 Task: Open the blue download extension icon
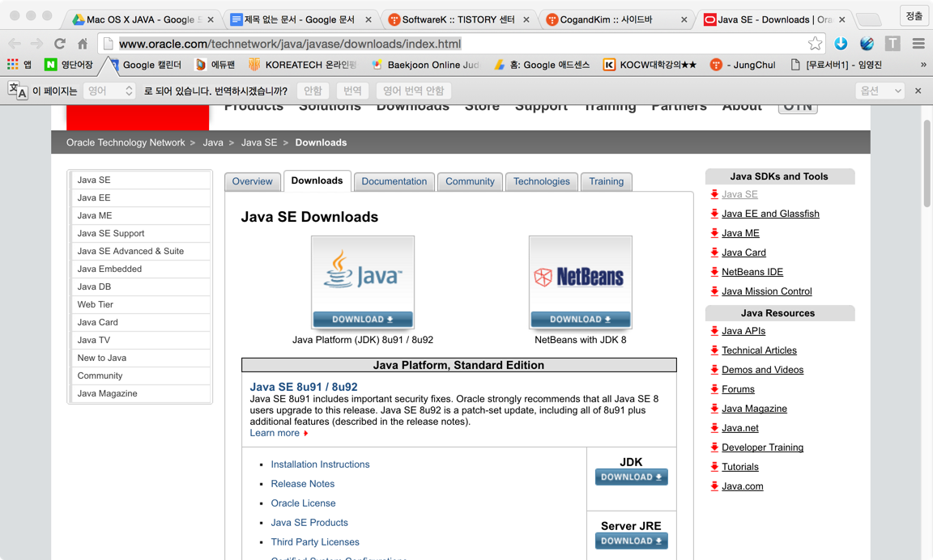click(x=841, y=44)
